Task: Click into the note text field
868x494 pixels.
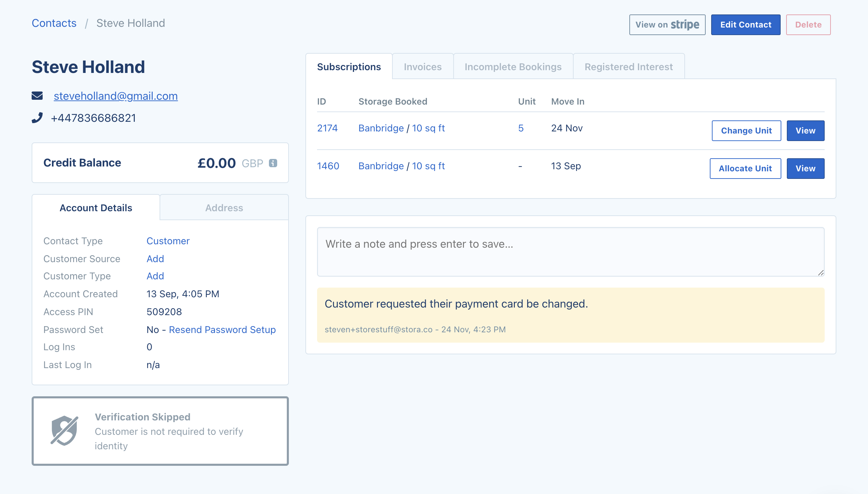Action: click(x=570, y=251)
